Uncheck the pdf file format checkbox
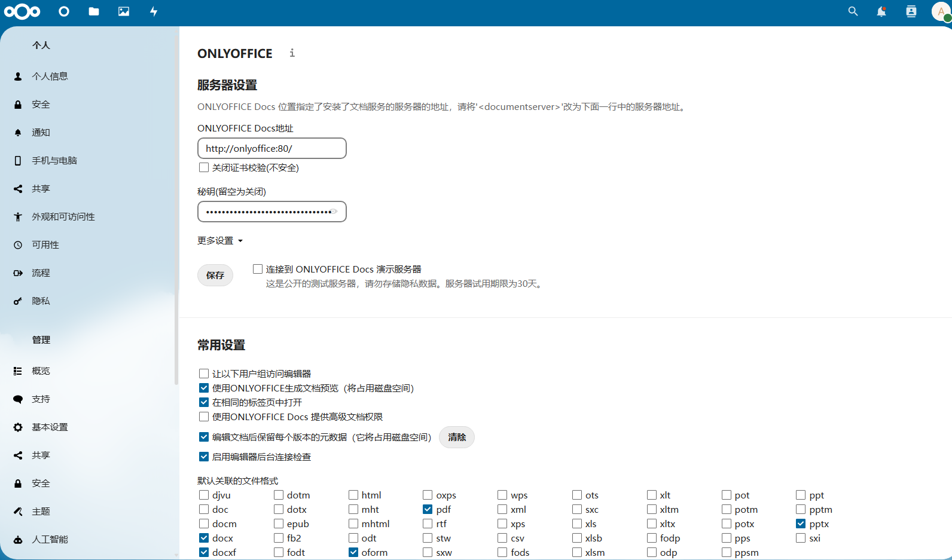 click(428, 510)
